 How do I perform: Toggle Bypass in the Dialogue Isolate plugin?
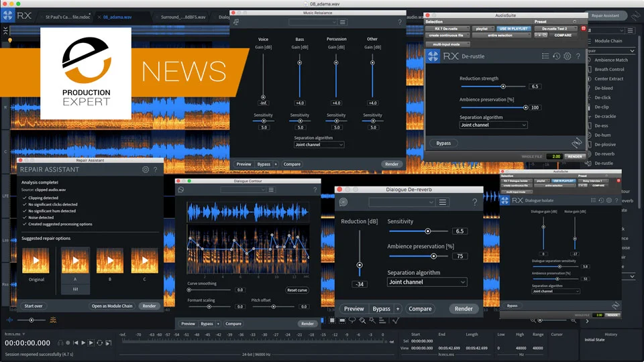[512, 306]
